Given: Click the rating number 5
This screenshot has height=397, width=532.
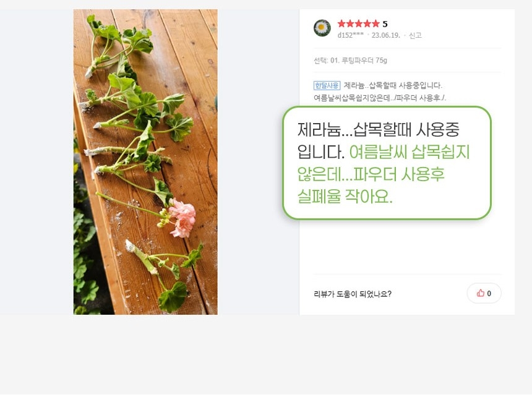Looking at the screenshot, I should [x=385, y=24].
